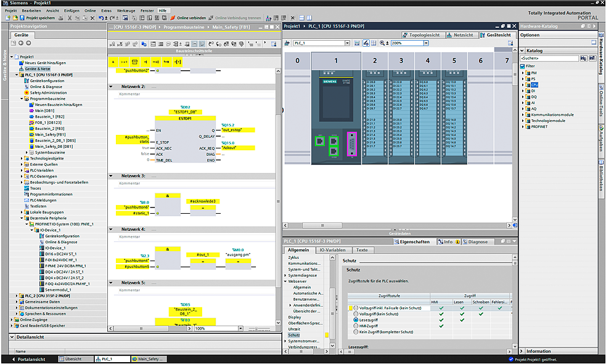Click search-down icon in hardware catalog

[584, 59]
